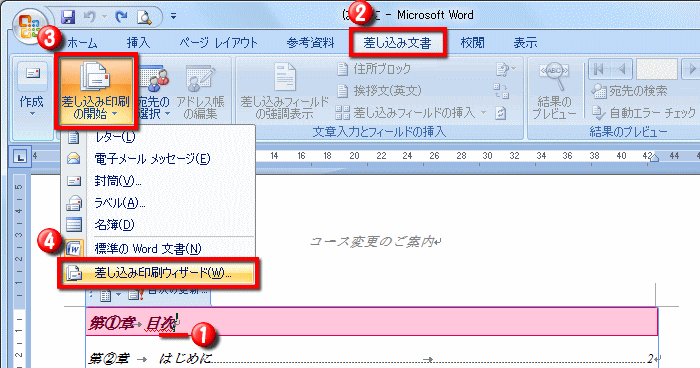The height and width of the screenshot is (368, 700).
Task: Click 差し込みフィールドの強調表示
Action: pyautogui.click(x=284, y=91)
